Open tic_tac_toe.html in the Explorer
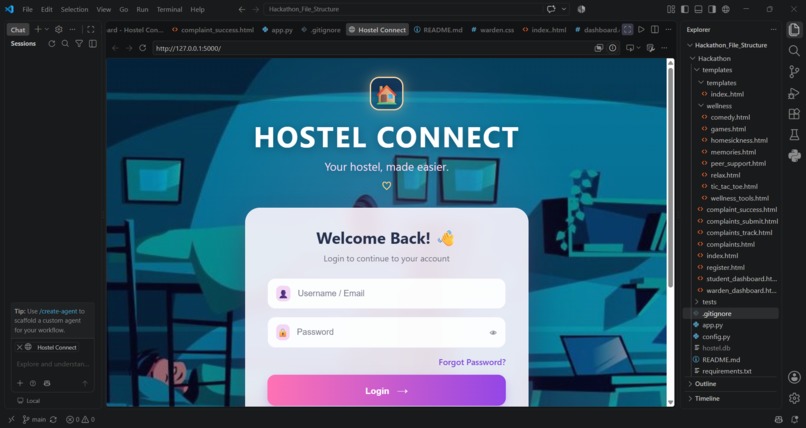 pyautogui.click(x=734, y=187)
